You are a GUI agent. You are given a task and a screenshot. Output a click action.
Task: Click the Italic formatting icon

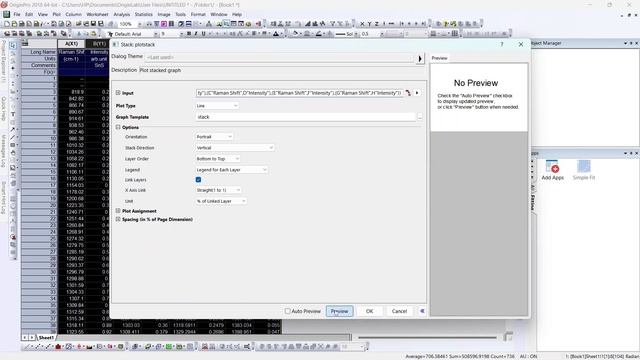click(x=196, y=34)
